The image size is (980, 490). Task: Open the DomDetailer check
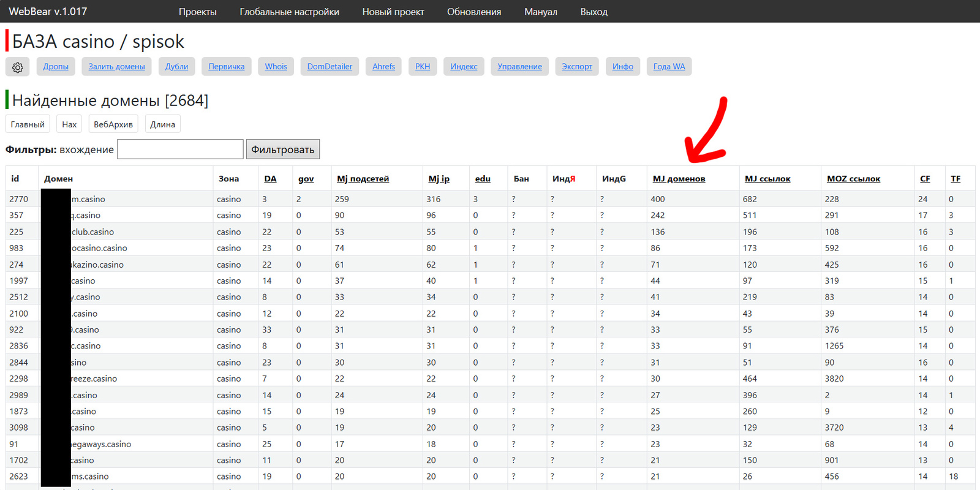[x=330, y=67]
